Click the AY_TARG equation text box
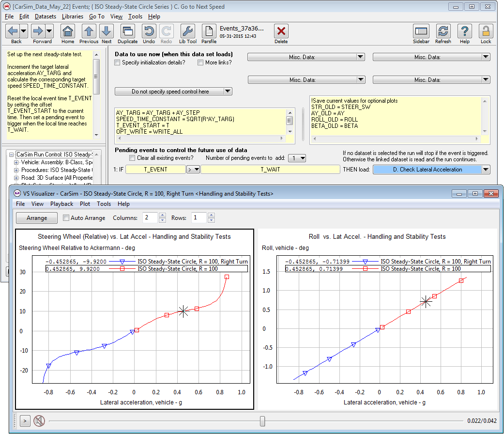This screenshot has width=504, height=434. (201, 122)
